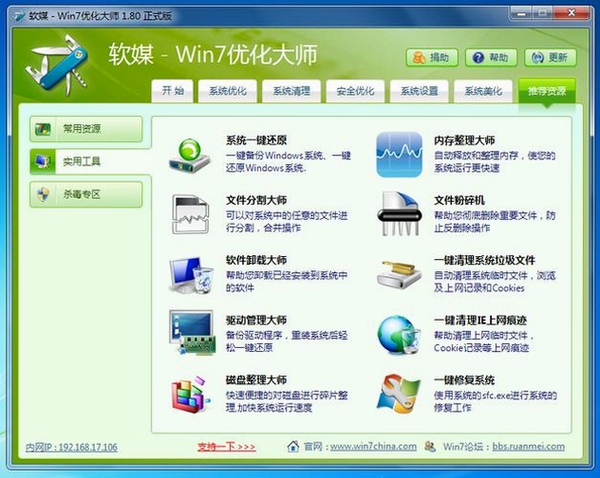The height and width of the screenshot is (478, 600).
Task: Open the www.win7china.com official site link
Action: point(373,446)
